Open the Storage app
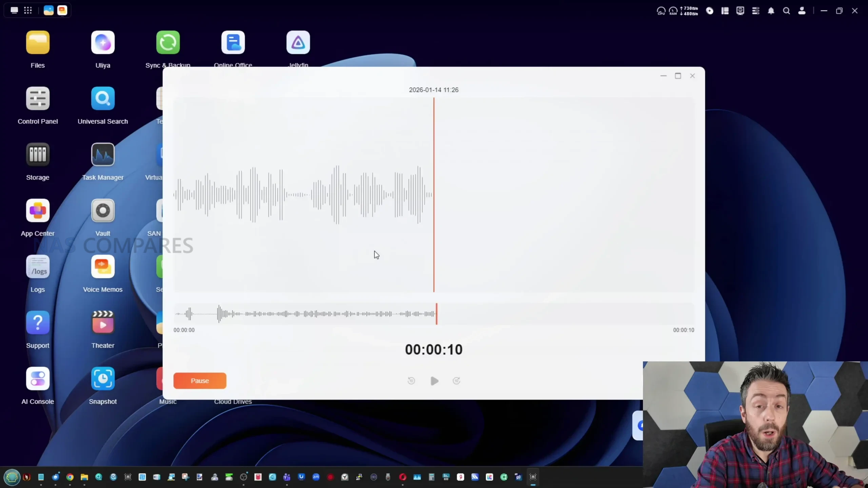This screenshot has height=488, width=868. tap(38, 155)
